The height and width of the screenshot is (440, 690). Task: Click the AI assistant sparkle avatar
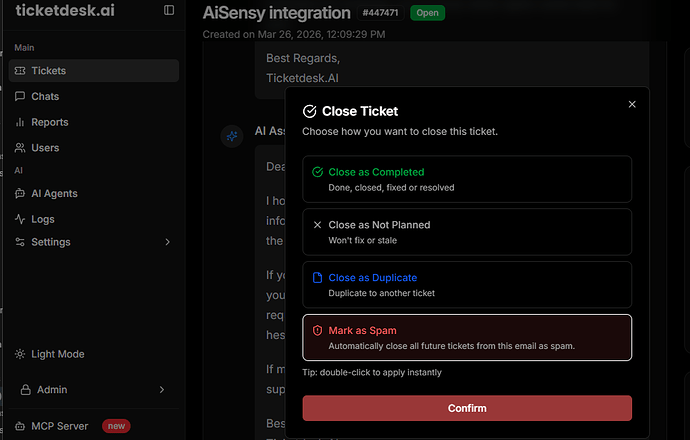pyautogui.click(x=232, y=136)
